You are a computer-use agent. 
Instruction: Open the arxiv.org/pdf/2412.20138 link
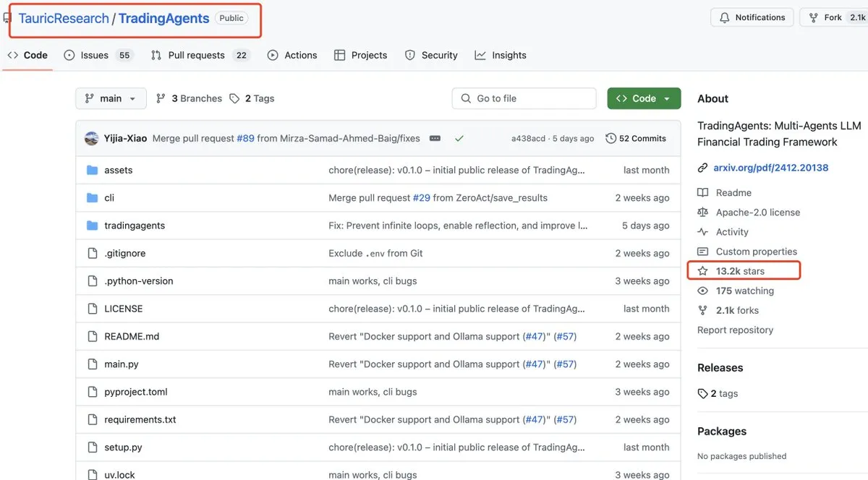(x=771, y=168)
